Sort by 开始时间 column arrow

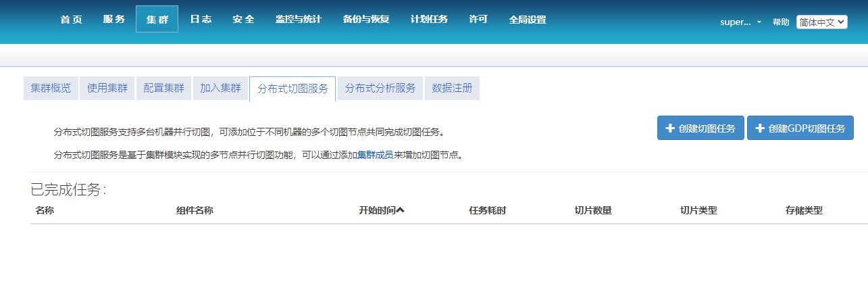tap(401, 210)
